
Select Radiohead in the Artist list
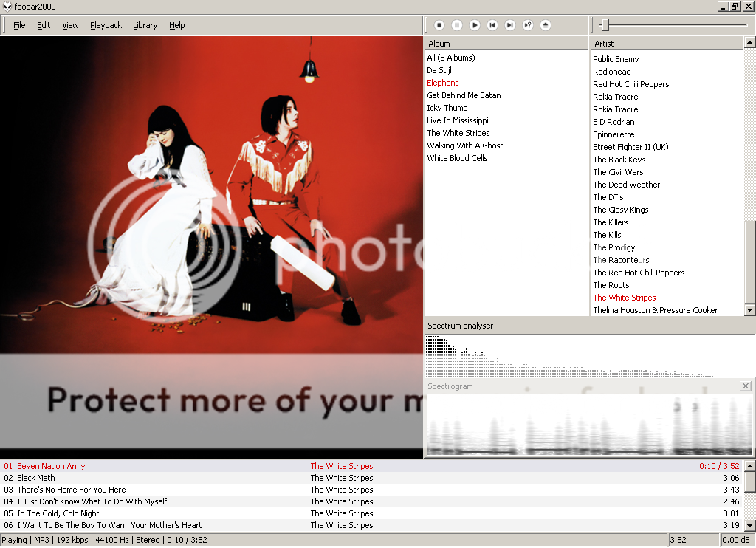coord(612,72)
